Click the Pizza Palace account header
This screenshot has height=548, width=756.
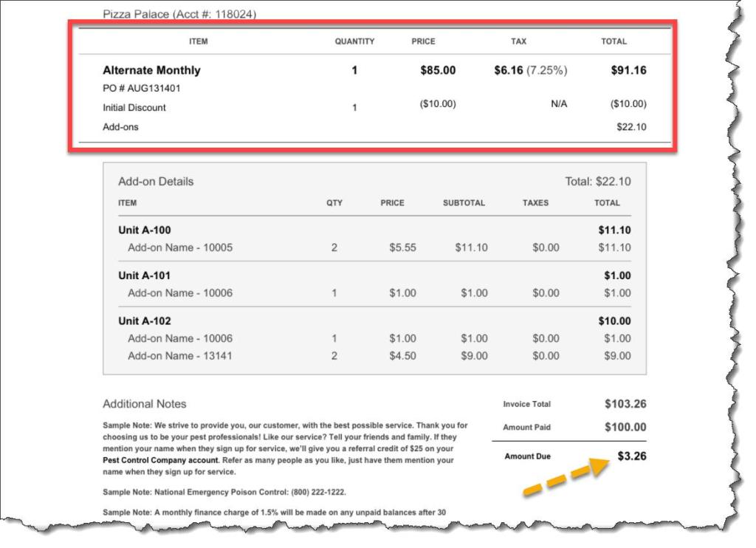point(179,14)
